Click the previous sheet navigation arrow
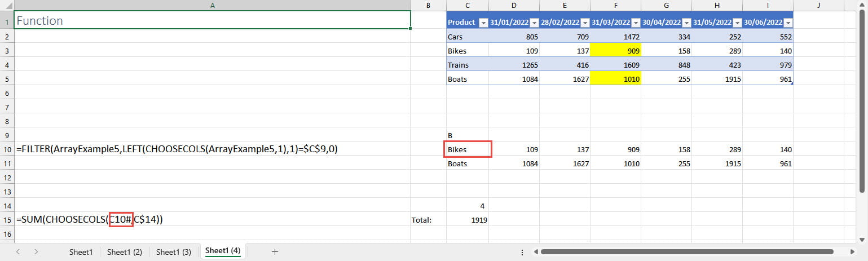This screenshot has width=868, height=261. point(18,252)
